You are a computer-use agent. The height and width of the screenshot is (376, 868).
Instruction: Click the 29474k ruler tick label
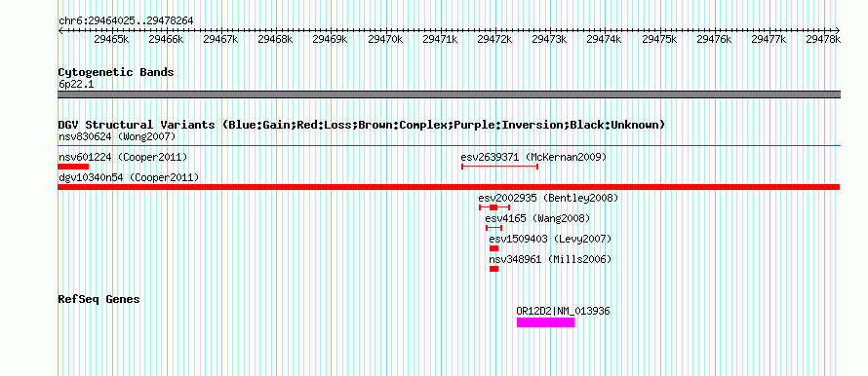pyautogui.click(x=605, y=39)
